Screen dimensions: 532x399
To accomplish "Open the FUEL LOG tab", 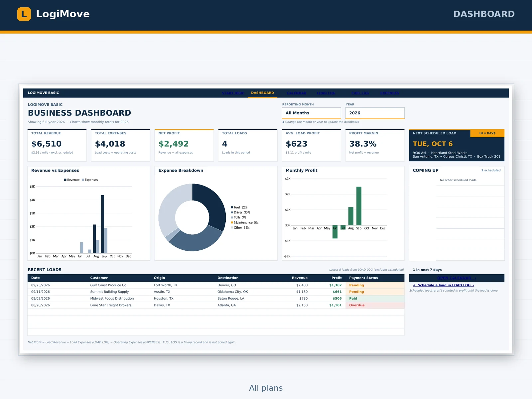I will (360, 93).
